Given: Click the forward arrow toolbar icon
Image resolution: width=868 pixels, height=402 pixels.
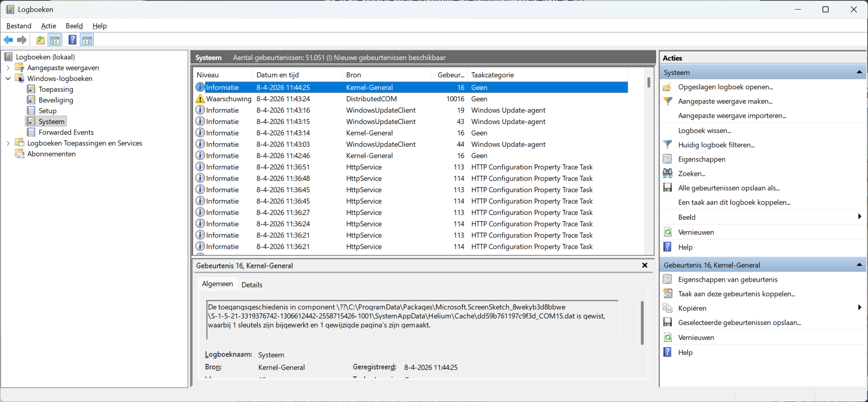Looking at the screenshot, I should point(22,40).
